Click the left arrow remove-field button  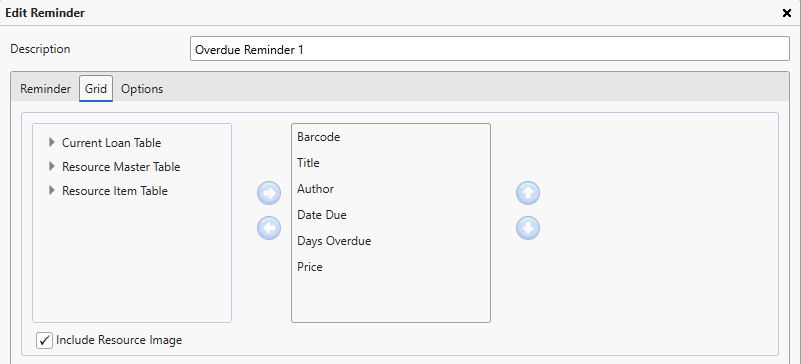[x=269, y=228]
